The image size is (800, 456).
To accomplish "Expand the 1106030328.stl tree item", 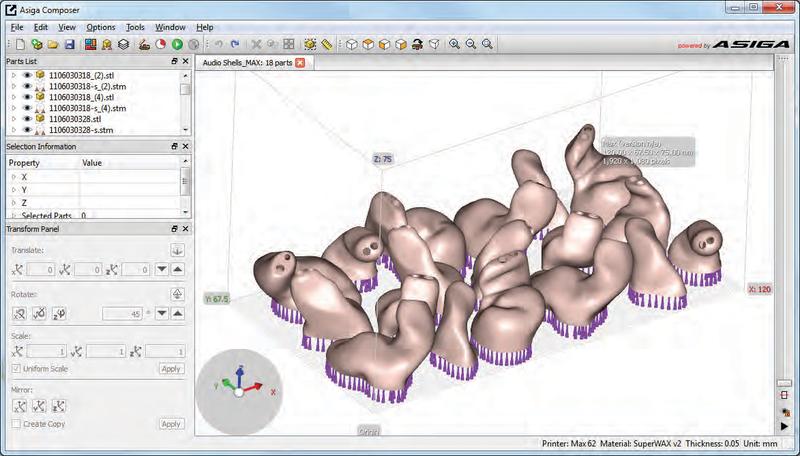I will pyautogui.click(x=14, y=119).
